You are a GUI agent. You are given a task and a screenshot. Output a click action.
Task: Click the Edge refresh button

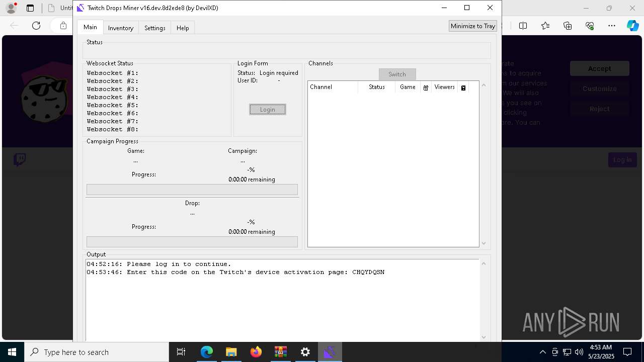pos(36,26)
